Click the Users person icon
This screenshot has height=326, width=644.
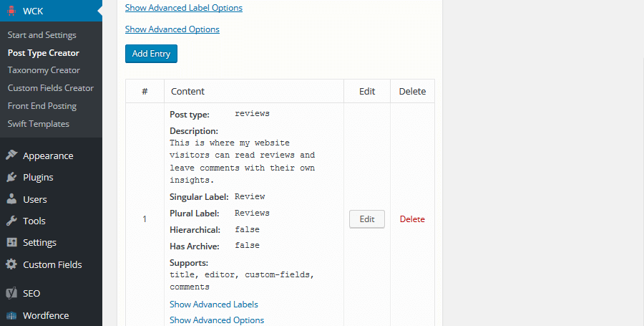point(11,199)
